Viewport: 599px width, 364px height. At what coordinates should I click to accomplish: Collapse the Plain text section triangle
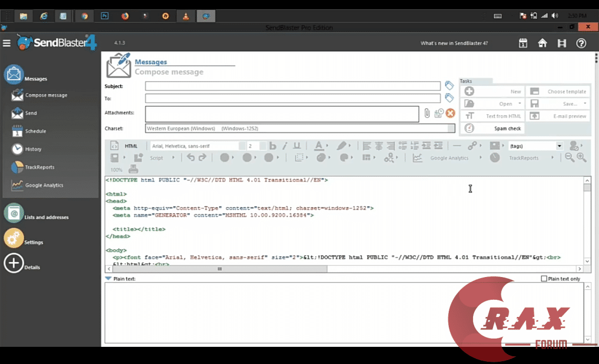(108, 279)
